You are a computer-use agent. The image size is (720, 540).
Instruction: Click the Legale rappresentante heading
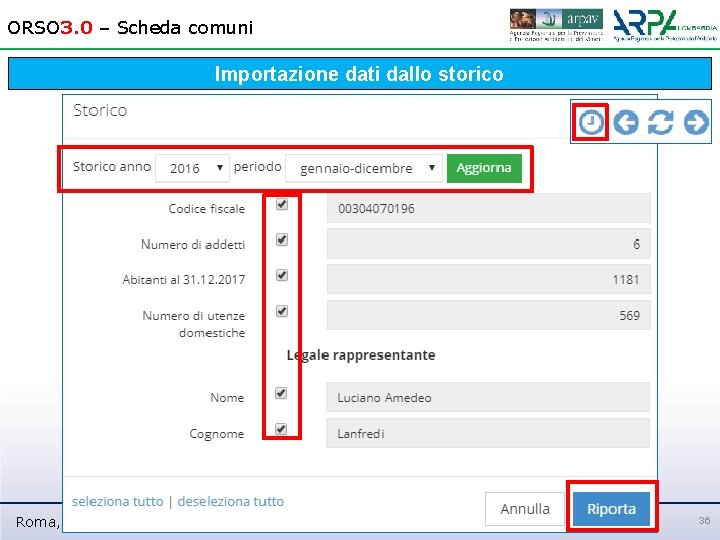(361, 355)
